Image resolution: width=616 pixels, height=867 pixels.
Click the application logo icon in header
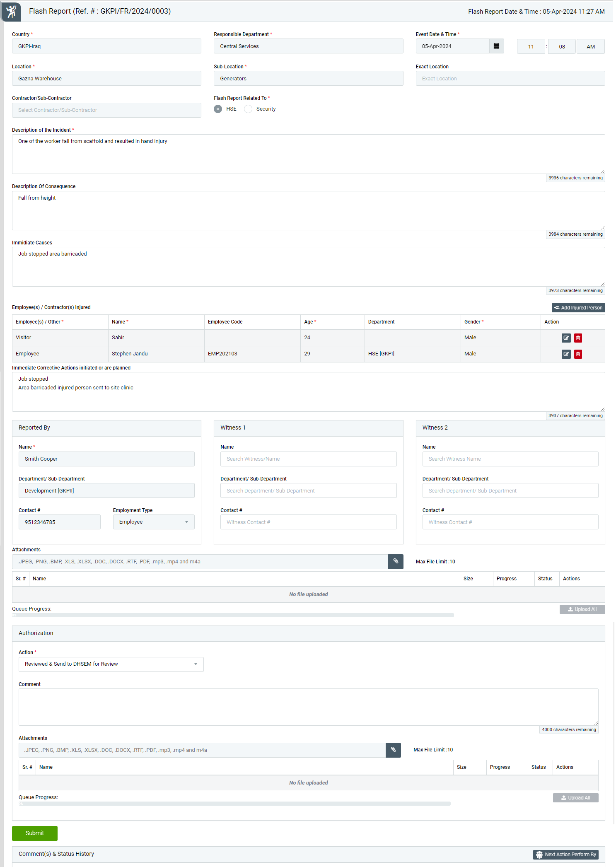11,11
